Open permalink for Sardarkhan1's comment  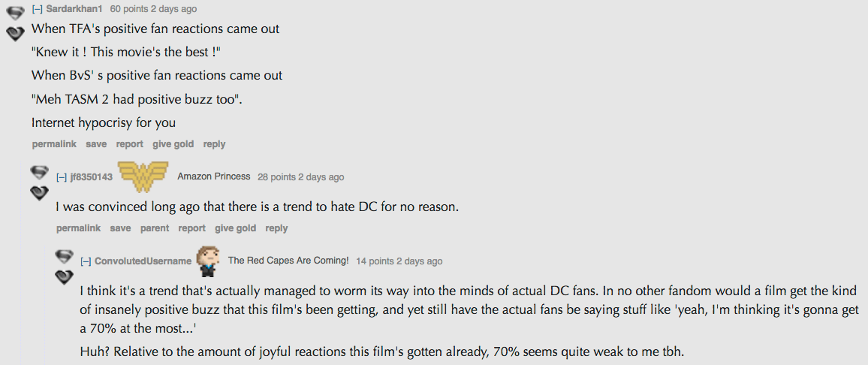pos(53,144)
